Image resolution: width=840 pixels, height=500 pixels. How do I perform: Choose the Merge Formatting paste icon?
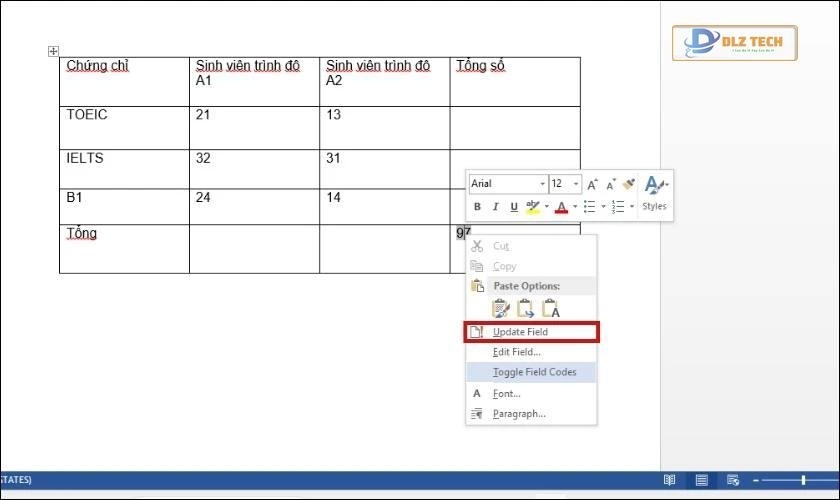(525, 309)
